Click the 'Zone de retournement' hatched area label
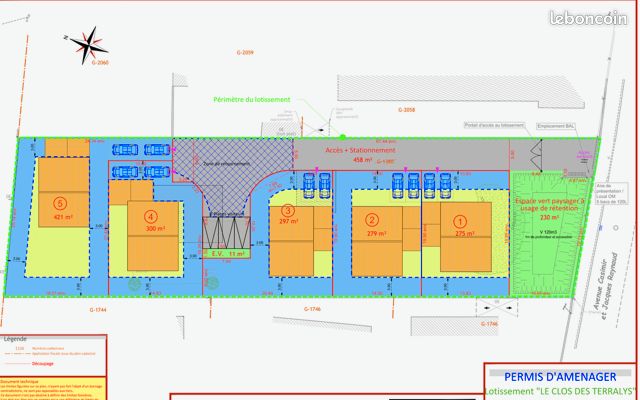This screenshot has width=640, height=400. tap(227, 163)
